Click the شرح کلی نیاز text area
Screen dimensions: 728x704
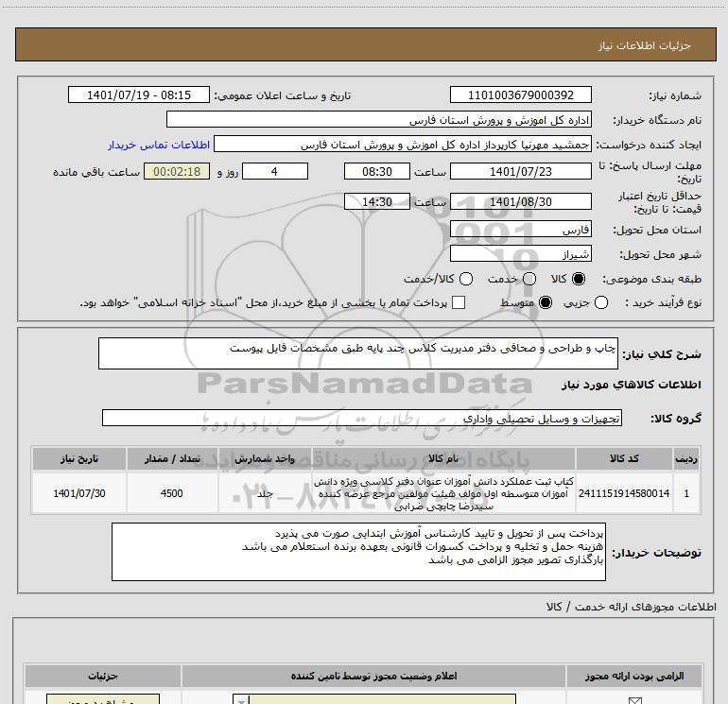click(358, 353)
